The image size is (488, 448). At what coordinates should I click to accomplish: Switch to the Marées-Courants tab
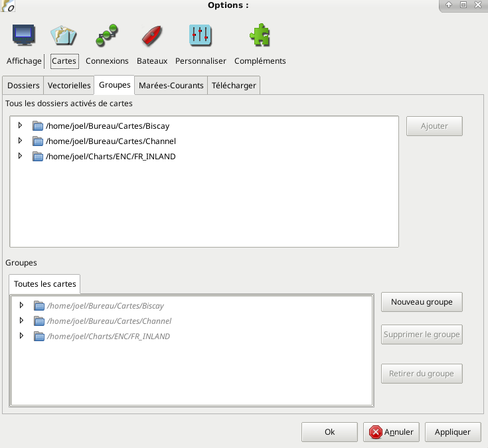click(x=171, y=85)
